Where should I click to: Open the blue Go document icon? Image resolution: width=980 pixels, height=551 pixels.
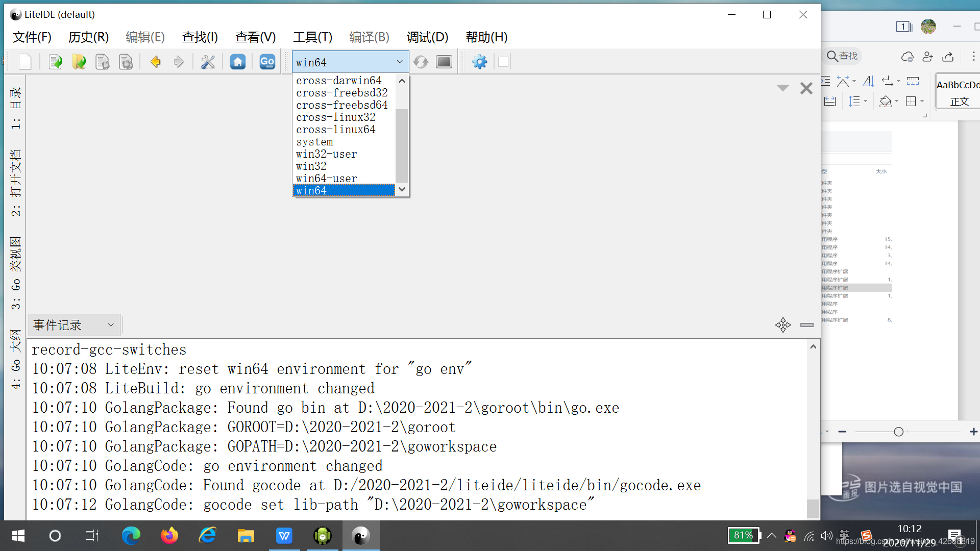[x=267, y=62]
